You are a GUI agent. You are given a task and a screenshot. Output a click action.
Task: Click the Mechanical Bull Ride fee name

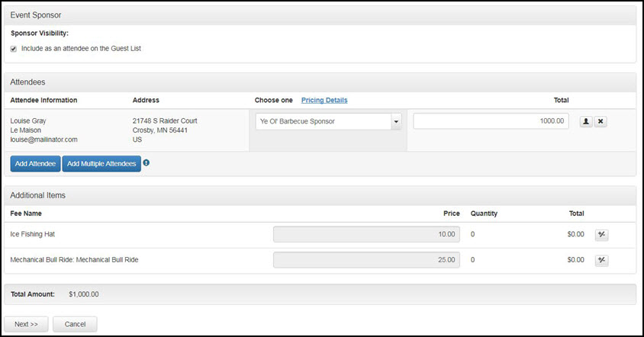pyautogui.click(x=74, y=260)
